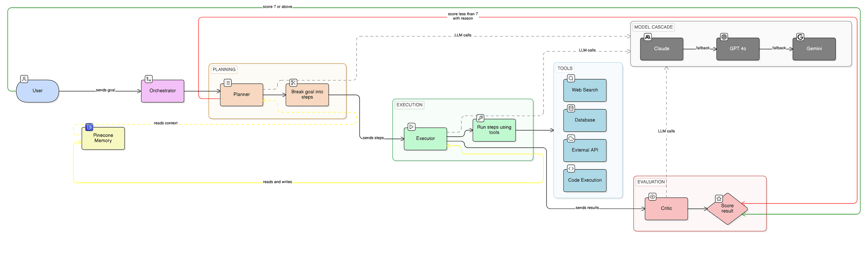The width and height of the screenshot is (868, 261).
Task: Click the TOOLS group label
Action: pos(565,69)
